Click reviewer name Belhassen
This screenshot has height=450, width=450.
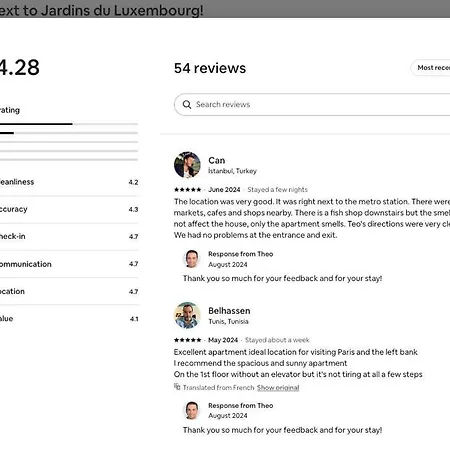click(229, 311)
